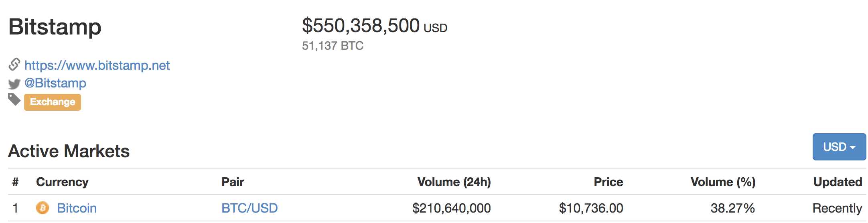
Task: Click the Pair column header
Action: pyautogui.click(x=233, y=182)
